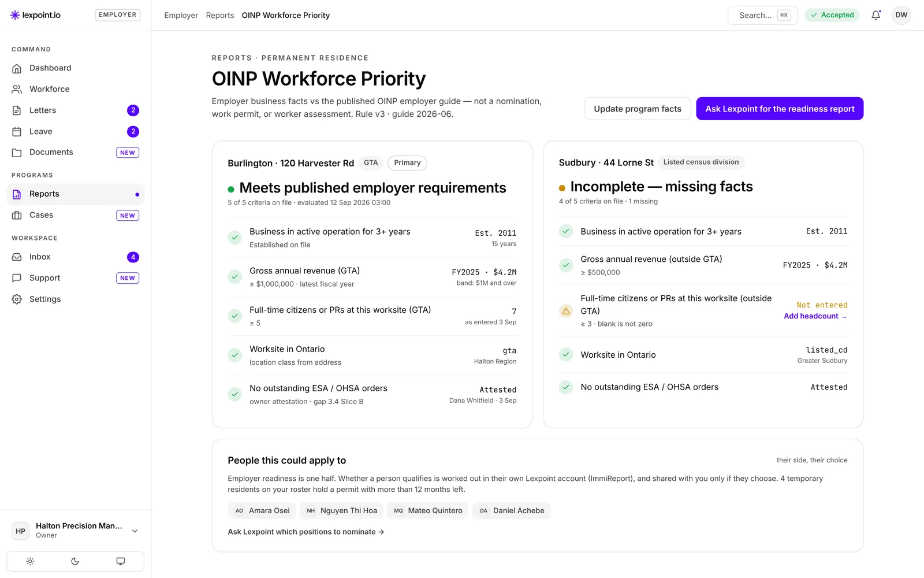Viewport: 924px width, 578px height.
Task: Go to Dashboard in the sidebar
Action: coord(75,68)
